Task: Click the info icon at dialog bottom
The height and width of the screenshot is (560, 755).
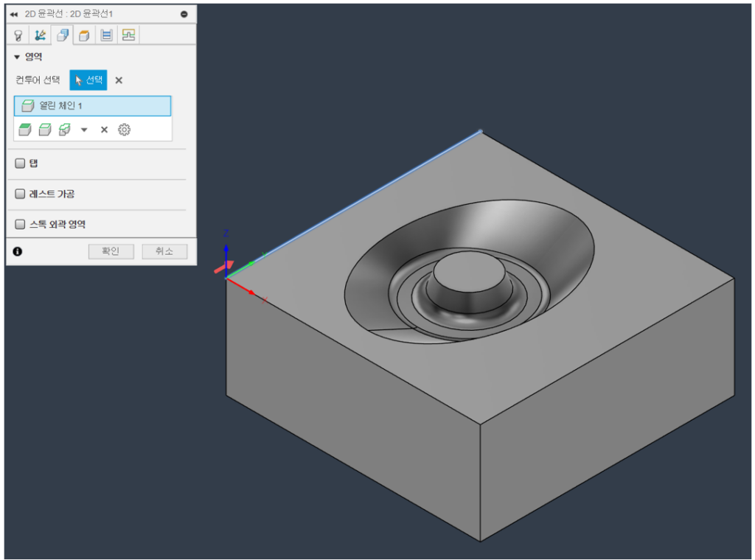Action: tap(18, 251)
